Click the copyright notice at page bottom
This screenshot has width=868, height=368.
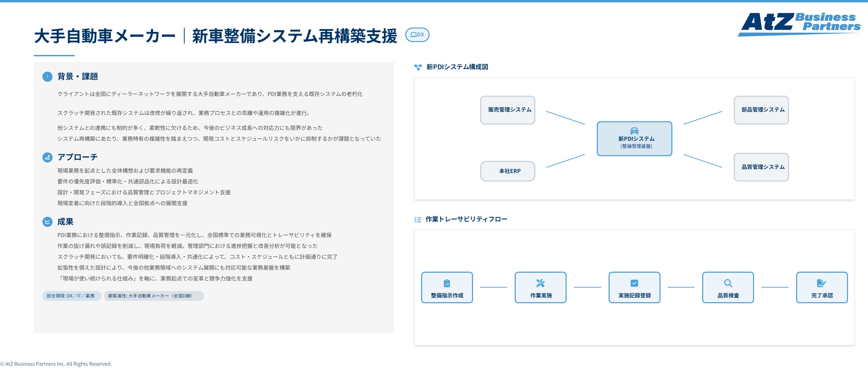56,364
